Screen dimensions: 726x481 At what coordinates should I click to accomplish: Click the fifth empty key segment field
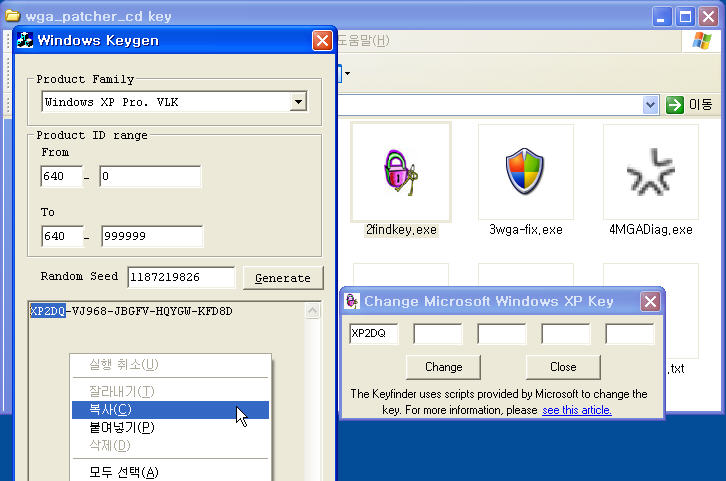click(x=629, y=333)
